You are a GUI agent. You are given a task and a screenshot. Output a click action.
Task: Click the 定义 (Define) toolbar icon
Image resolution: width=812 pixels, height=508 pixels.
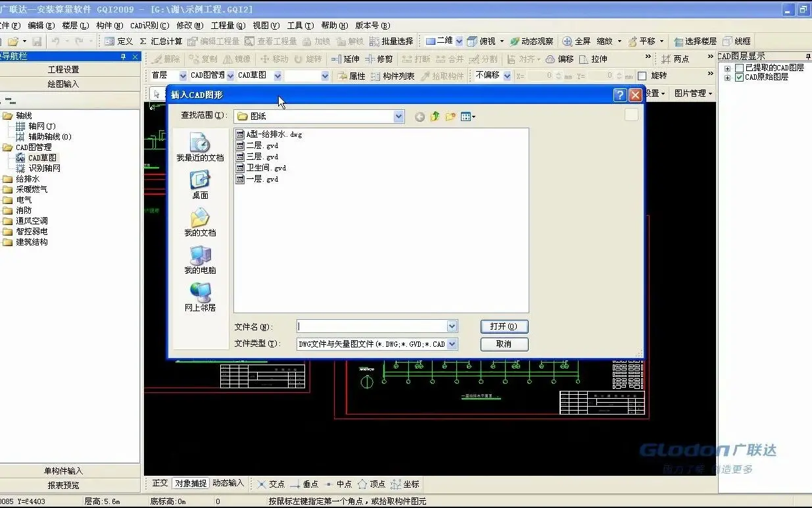pyautogui.click(x=110, y=41)
